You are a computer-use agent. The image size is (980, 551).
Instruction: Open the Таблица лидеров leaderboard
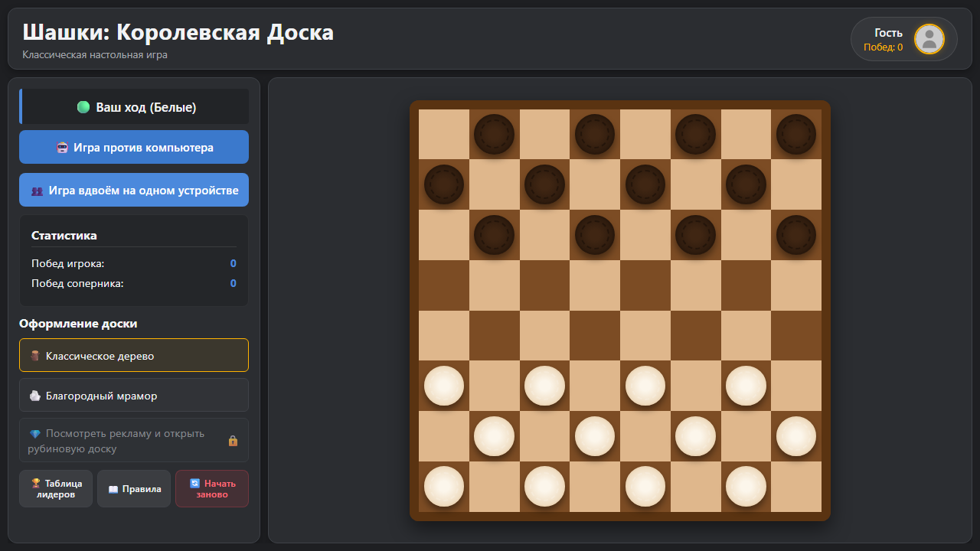click(x=56, y=488)
